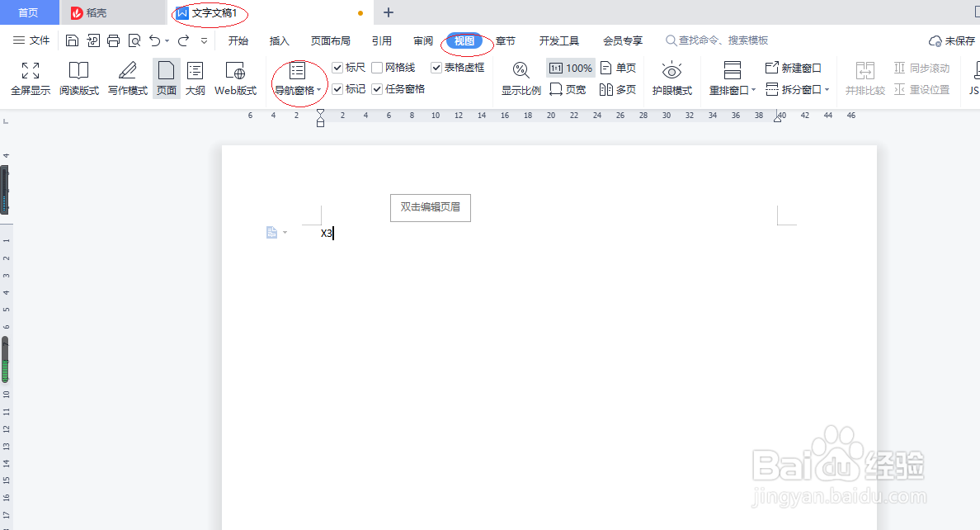The width and height of the screenshot is (980, 530).
Task: Select the 阅读版式 reading layout view
Action: [79, 78]
